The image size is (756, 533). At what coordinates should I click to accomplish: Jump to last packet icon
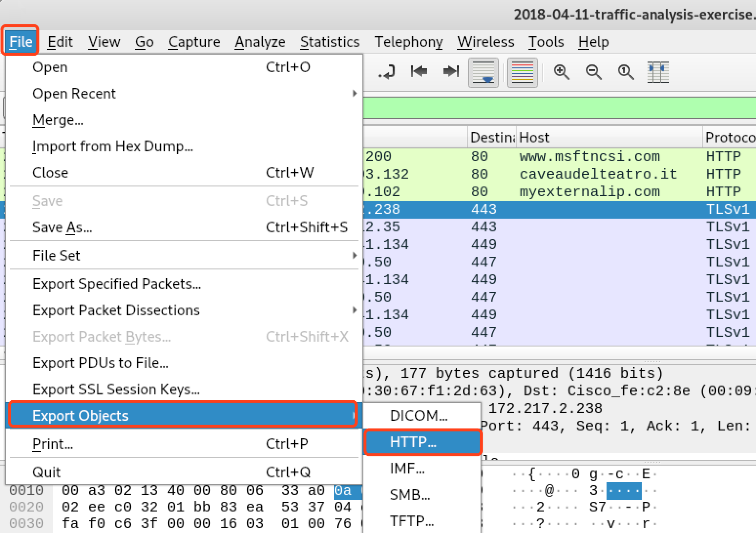(x=451, y=72)
